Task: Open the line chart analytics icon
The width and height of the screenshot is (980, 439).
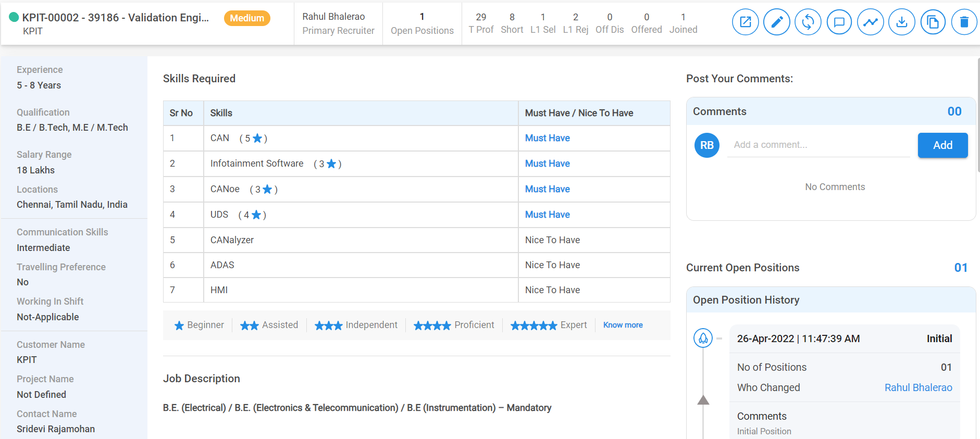Action: click(870, 22)
